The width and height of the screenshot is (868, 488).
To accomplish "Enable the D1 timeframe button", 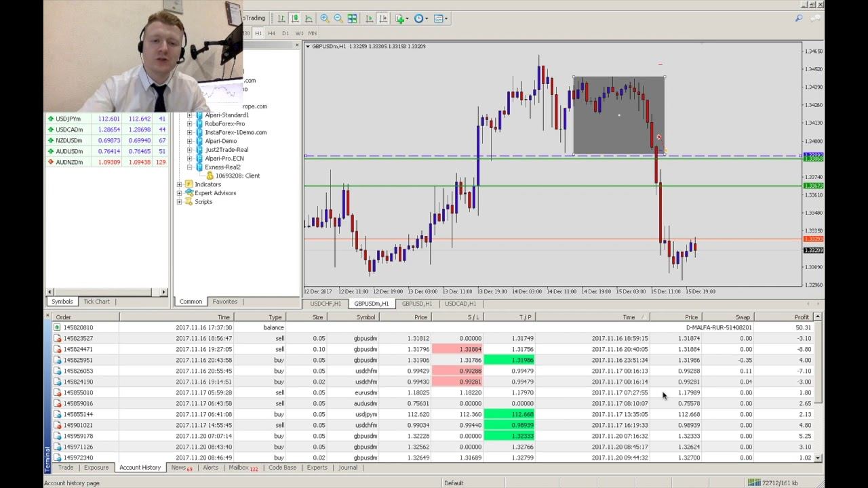I will click(285, 33).
